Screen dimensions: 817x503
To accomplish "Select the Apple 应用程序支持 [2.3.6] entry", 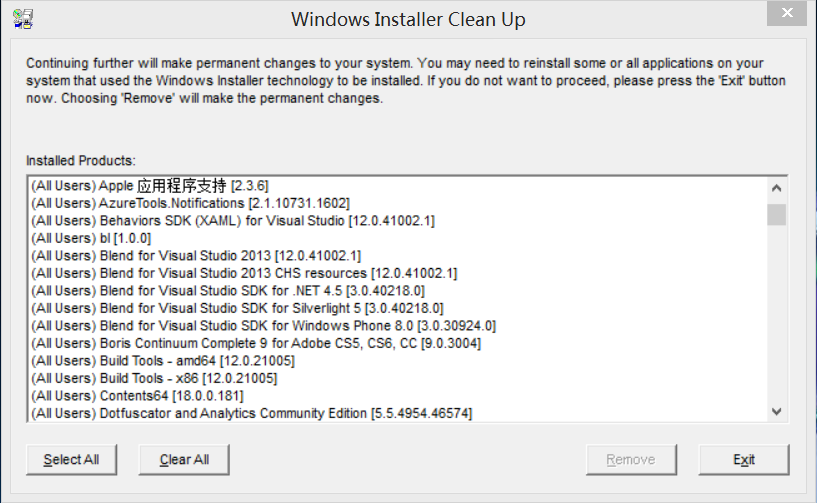I will pyautogui.click(x=150, y=186).
